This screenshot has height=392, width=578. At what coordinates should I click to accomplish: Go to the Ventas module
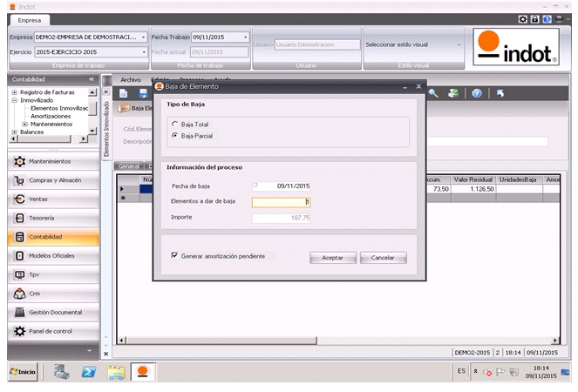point(40,199)
